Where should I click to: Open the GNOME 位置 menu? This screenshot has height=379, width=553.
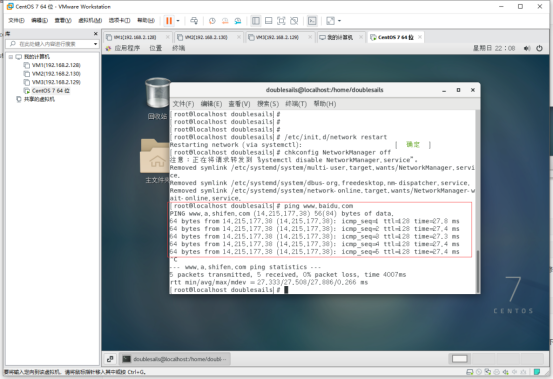(156, 48)
